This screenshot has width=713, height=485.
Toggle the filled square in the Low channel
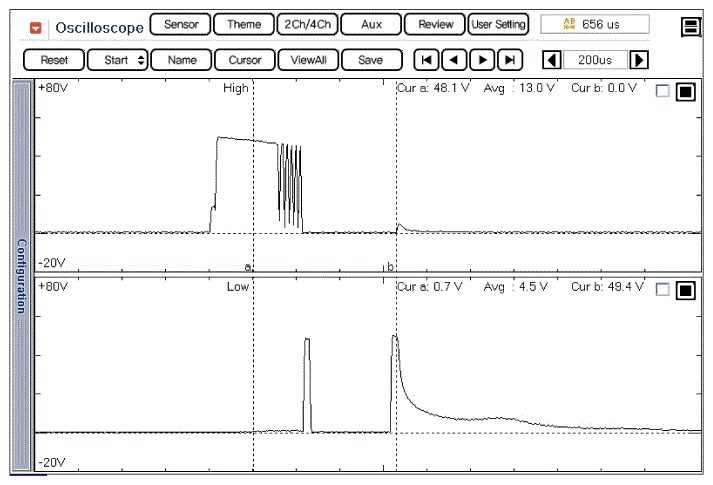[685, 291]
